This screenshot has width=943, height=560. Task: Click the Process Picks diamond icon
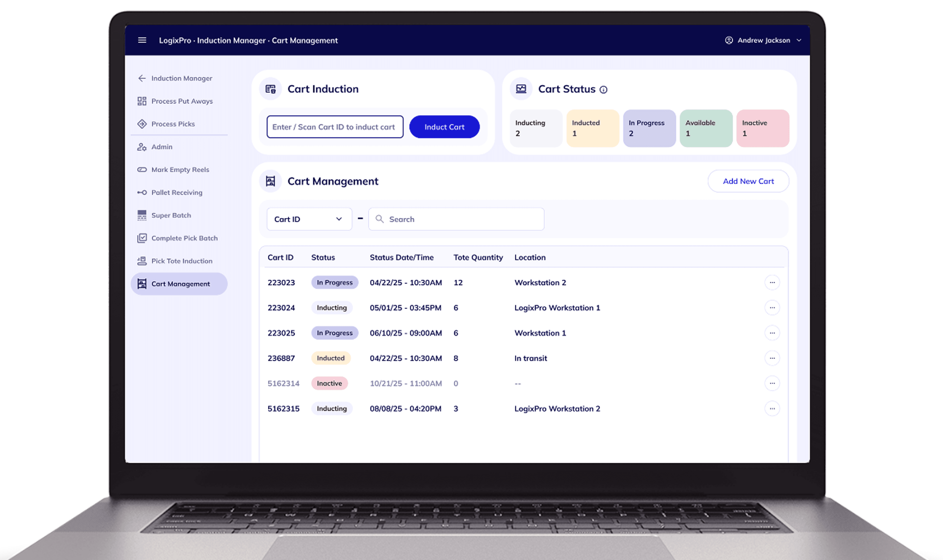pos(142,124)
